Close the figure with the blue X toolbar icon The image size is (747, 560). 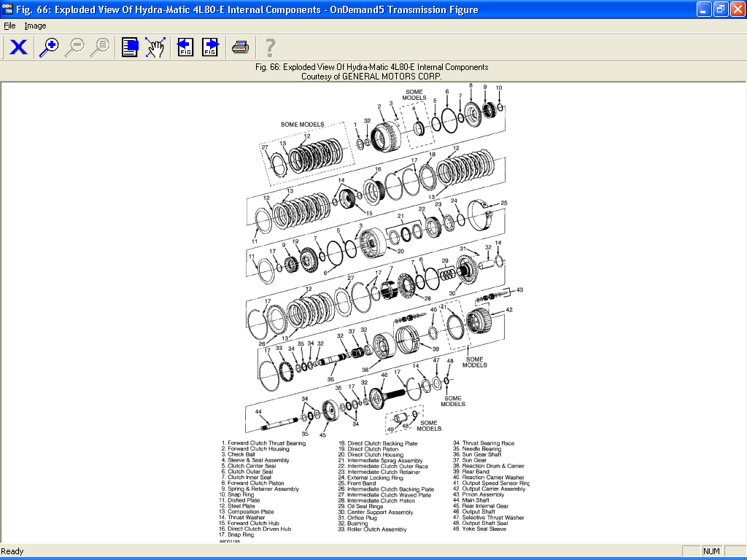(18, 47)
